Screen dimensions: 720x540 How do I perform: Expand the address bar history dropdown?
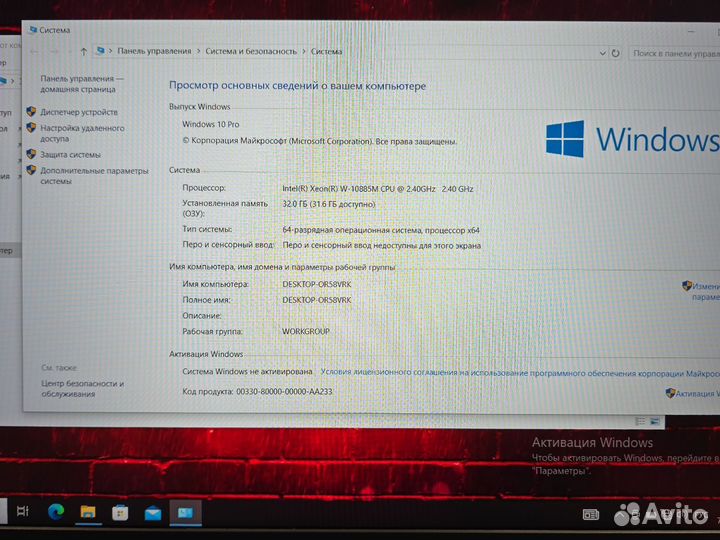[602, 53]
